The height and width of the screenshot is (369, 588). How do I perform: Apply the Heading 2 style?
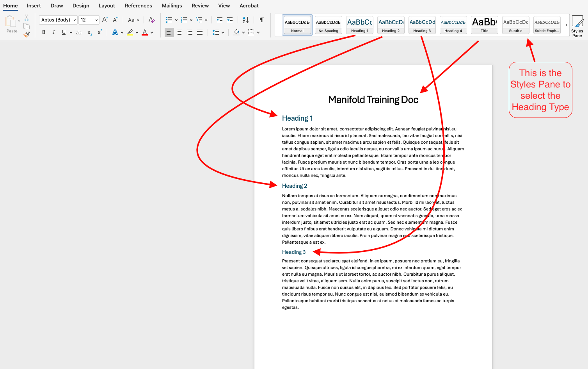pos(391,25)
